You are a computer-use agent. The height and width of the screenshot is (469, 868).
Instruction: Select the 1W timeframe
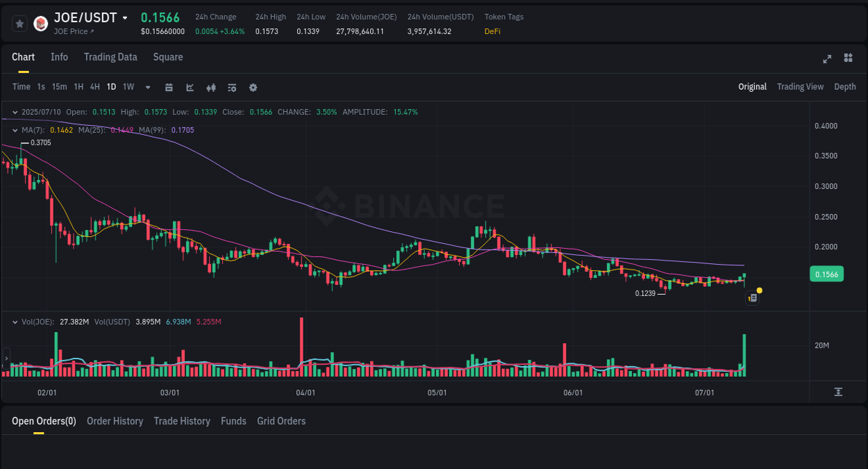[x=128, y=87]
